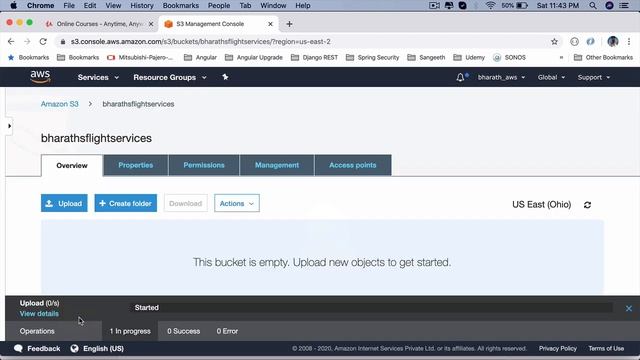The width and height of the screenshot is (640, 360).
Task: Show the 0 Success operations
Action: 183,331
